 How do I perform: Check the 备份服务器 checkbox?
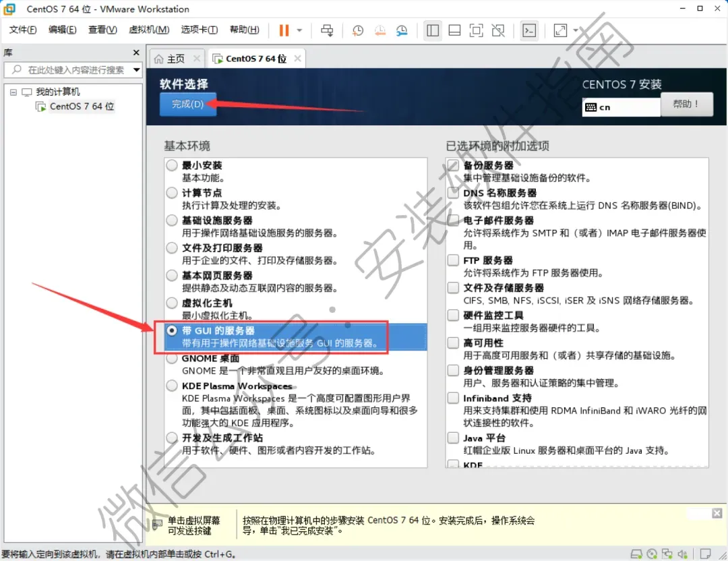(x=453, y=165)
